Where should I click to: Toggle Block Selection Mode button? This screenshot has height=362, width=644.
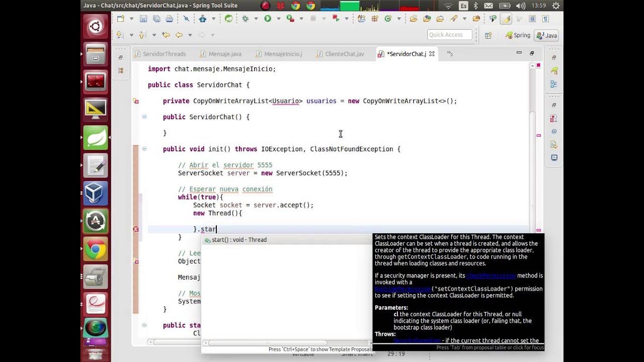[532, 19]
